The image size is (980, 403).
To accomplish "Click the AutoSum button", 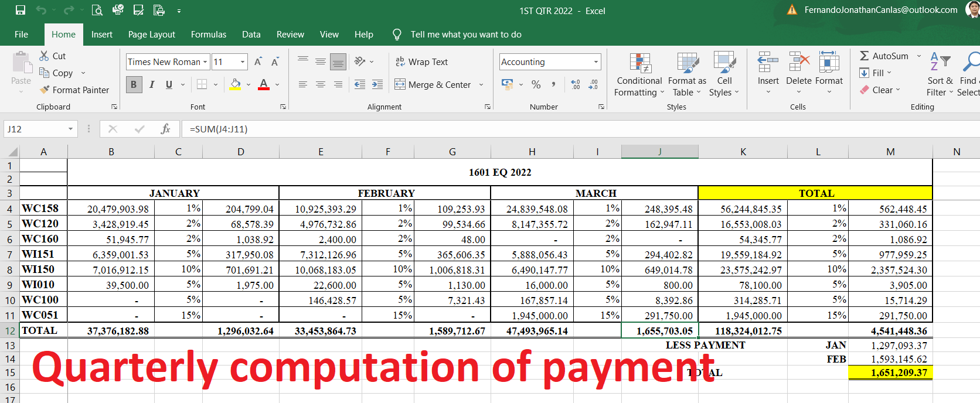I will (x=884, y=56).
